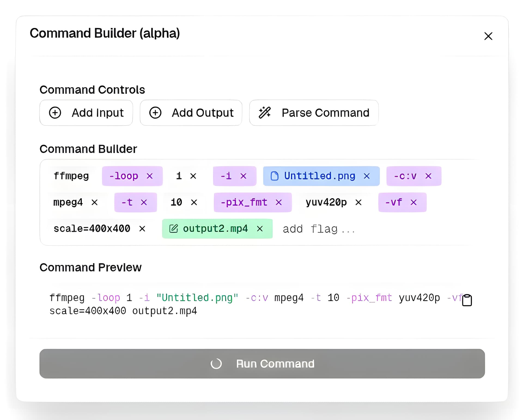Focus the add flag input field
Image resolution: width=523 pixels, height=420 pixels.
(x=319, y=229)
